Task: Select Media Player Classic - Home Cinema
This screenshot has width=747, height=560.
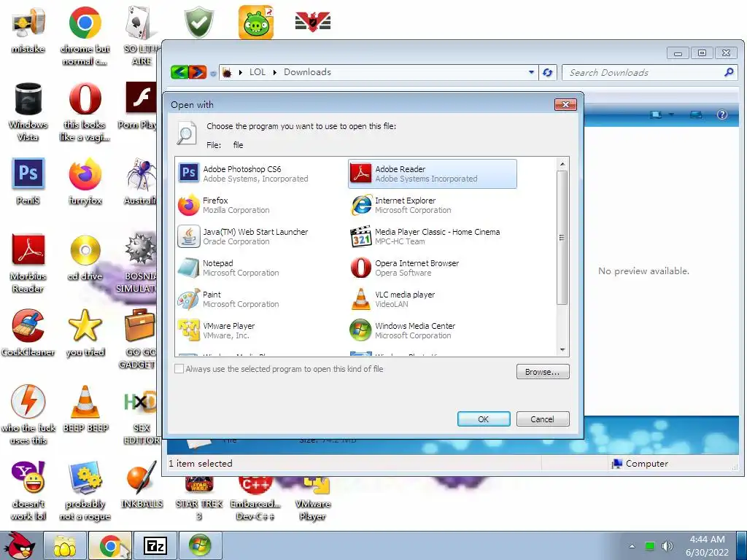Action: click(433, 237)
